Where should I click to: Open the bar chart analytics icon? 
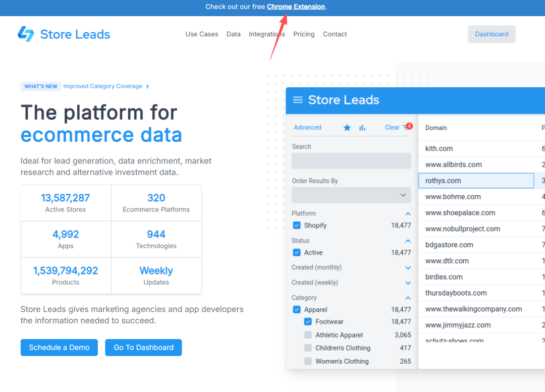point(362,128)
